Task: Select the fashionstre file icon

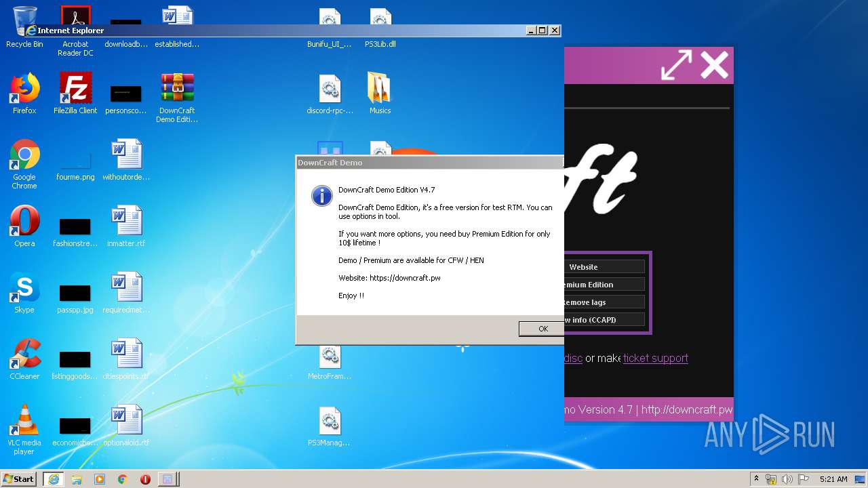Action: (75, 233)
